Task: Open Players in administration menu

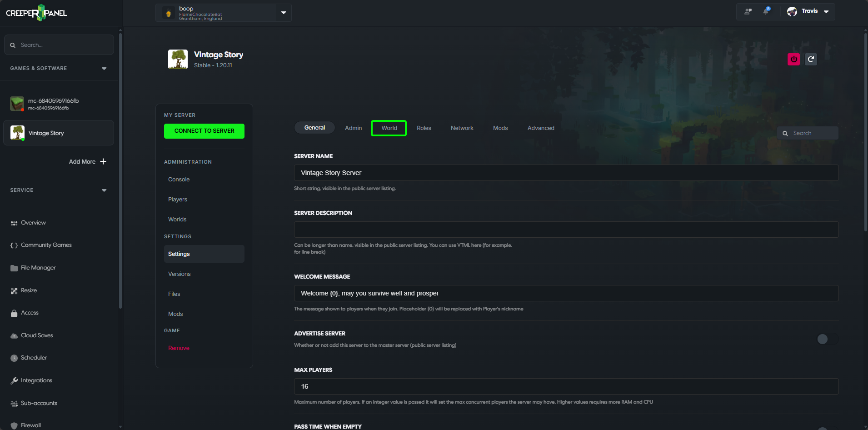Action: 178,200
